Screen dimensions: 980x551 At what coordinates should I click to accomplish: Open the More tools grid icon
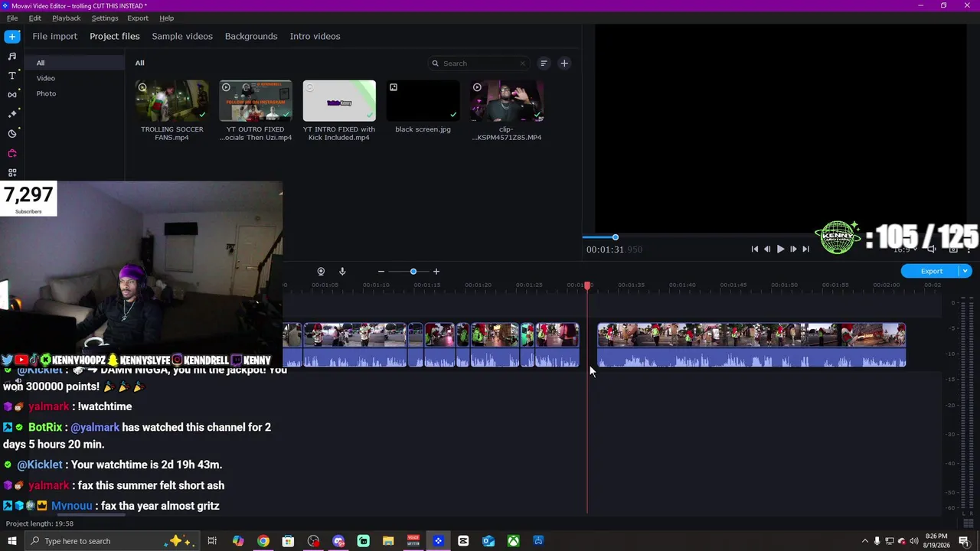tap(12, 172)
